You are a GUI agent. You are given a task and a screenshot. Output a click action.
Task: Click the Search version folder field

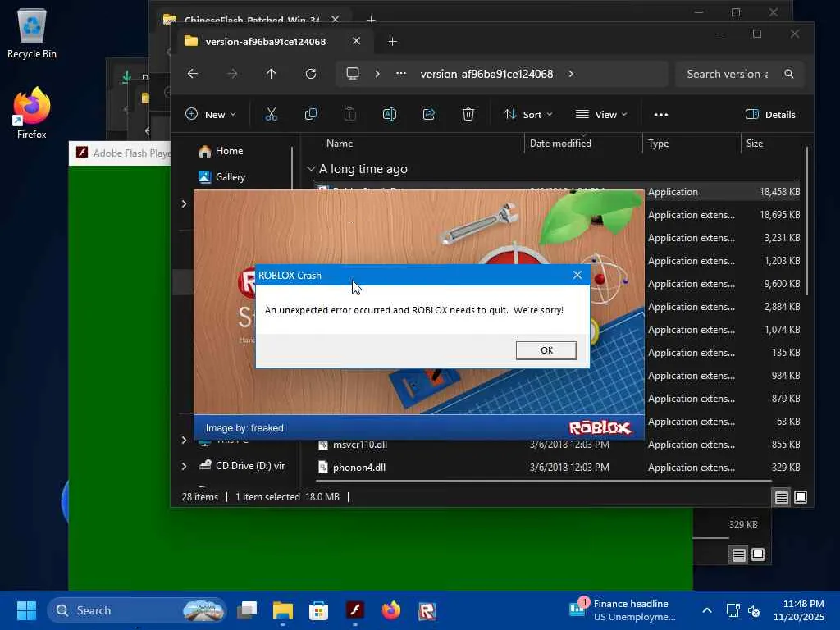[739, 74]
